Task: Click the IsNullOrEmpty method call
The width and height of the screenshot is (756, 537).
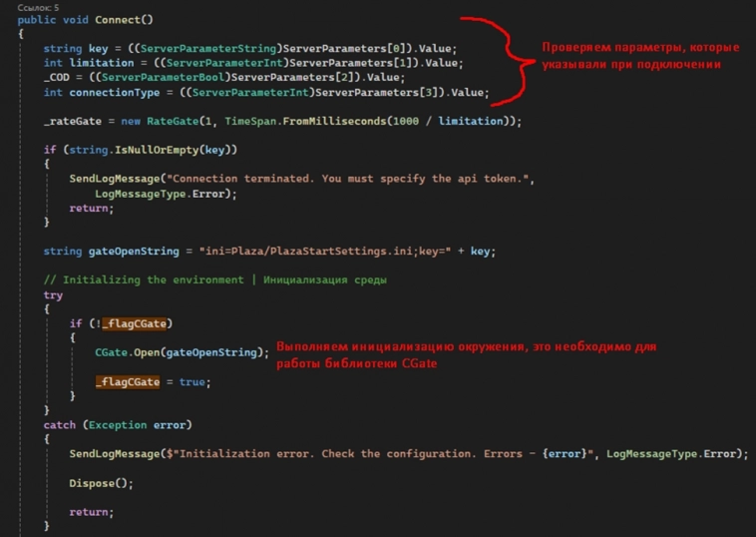Action: pos(157,150)
